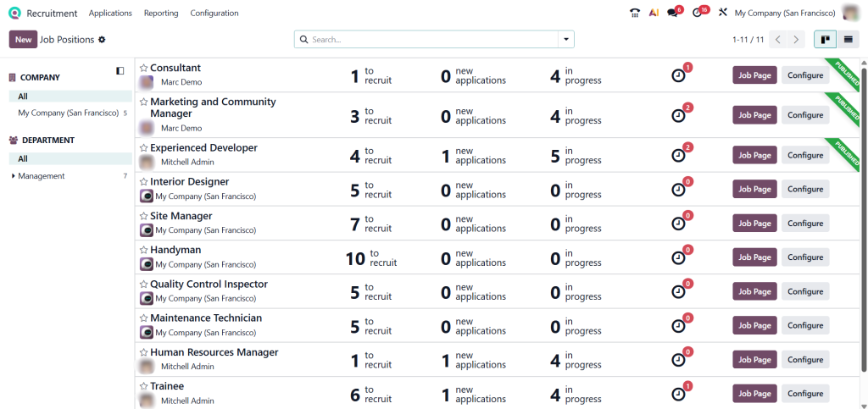This screenshot has height=409, width=868.
Task: Click the Recruitment app title
Action: pos(52,13)
